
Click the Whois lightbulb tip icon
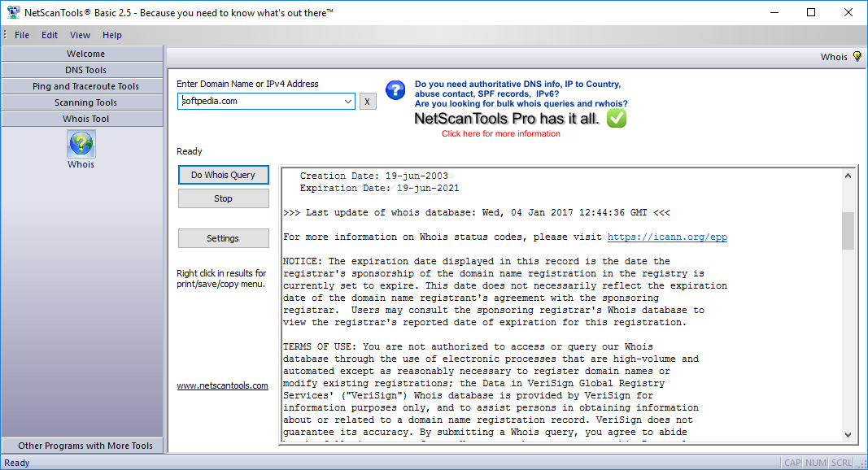[x=857, y=56]
